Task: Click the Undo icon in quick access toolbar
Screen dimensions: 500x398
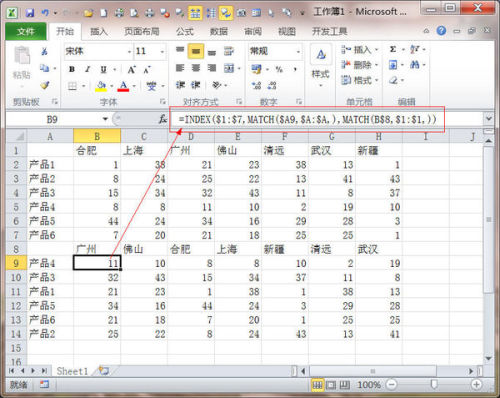Action: coord(45,13)
